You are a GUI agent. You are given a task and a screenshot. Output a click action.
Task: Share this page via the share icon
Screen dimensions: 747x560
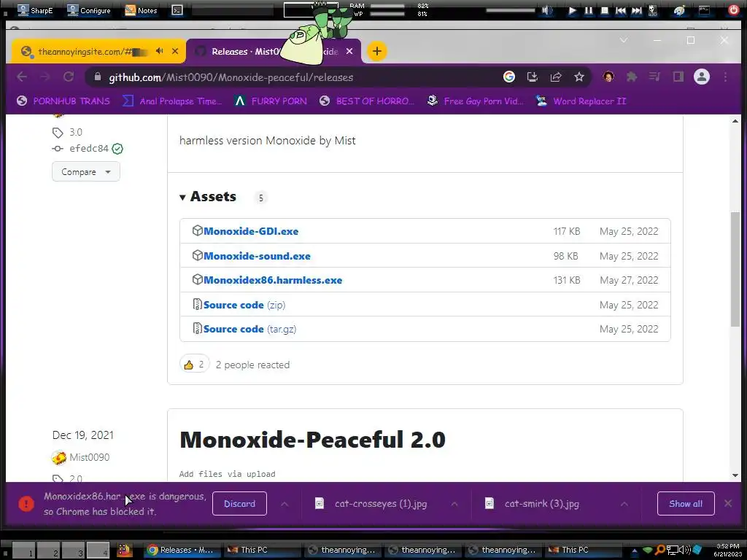click(555, 77)
